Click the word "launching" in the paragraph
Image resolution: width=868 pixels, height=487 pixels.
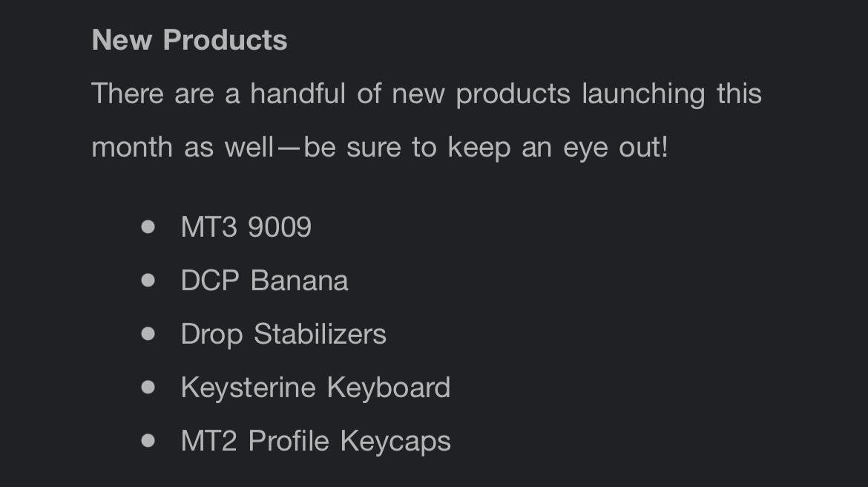pyautogui.click(x=643, y=94)
